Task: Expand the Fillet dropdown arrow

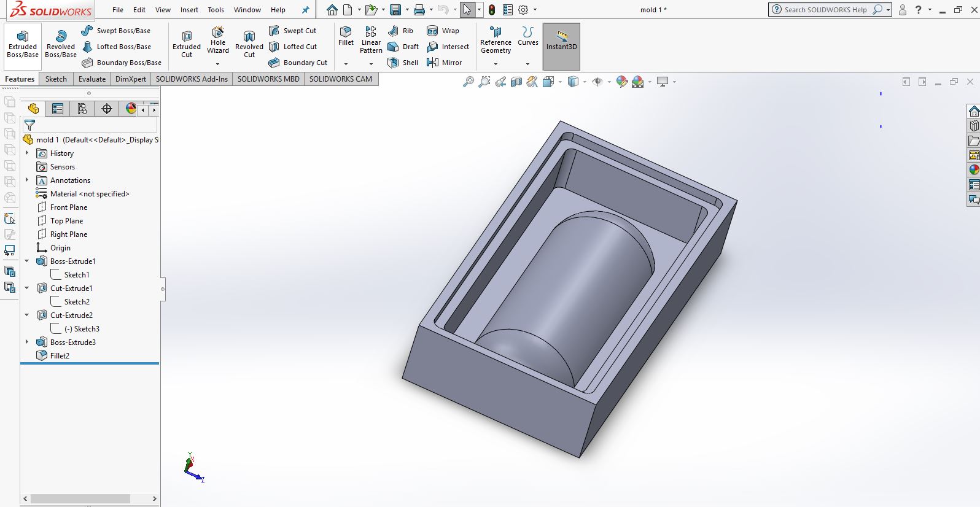Action: tap(346, 64)
